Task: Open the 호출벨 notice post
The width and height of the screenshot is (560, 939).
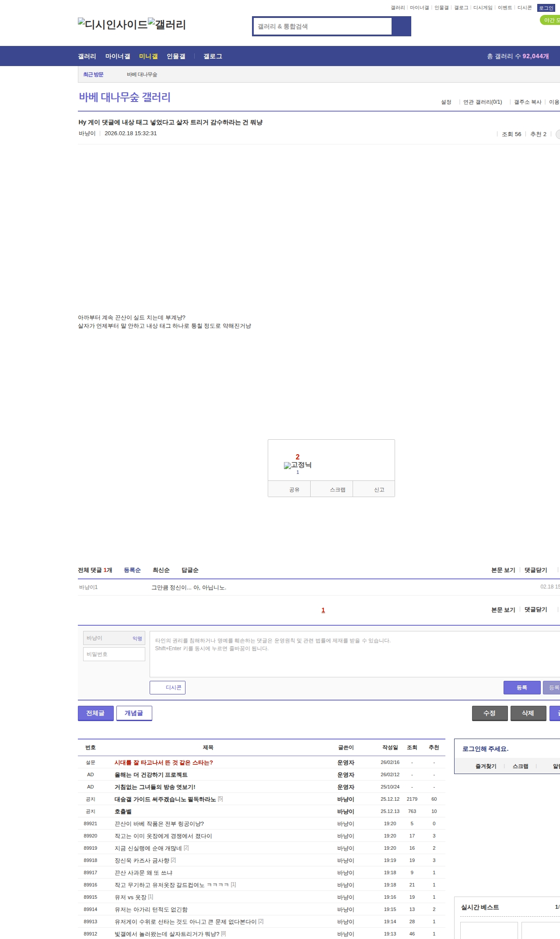Action: [123, 811]
